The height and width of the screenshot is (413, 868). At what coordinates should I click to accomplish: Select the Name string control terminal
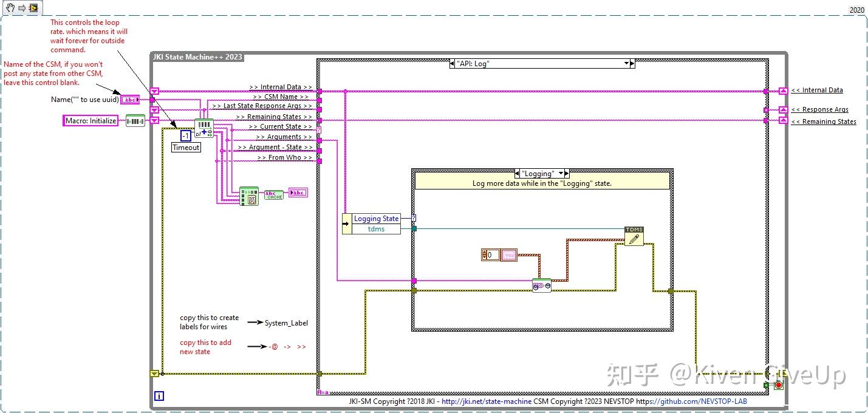tap(130, 100)
